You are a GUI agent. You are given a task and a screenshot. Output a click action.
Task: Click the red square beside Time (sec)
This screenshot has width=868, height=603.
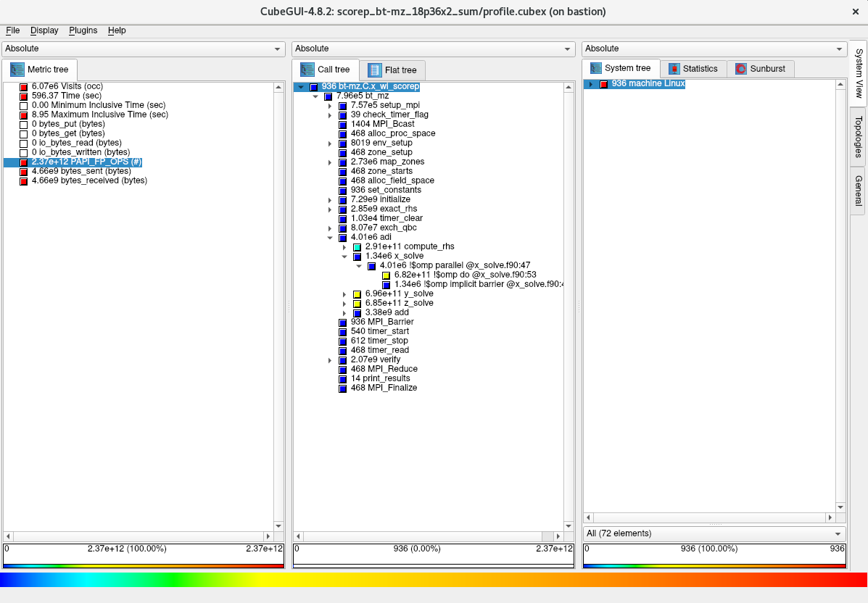pos(23,96)
